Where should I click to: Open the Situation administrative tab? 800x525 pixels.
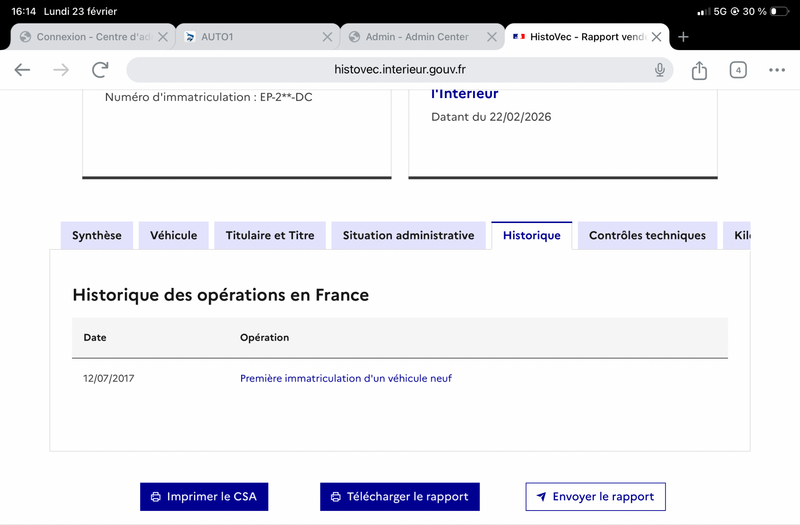point(408,235)
